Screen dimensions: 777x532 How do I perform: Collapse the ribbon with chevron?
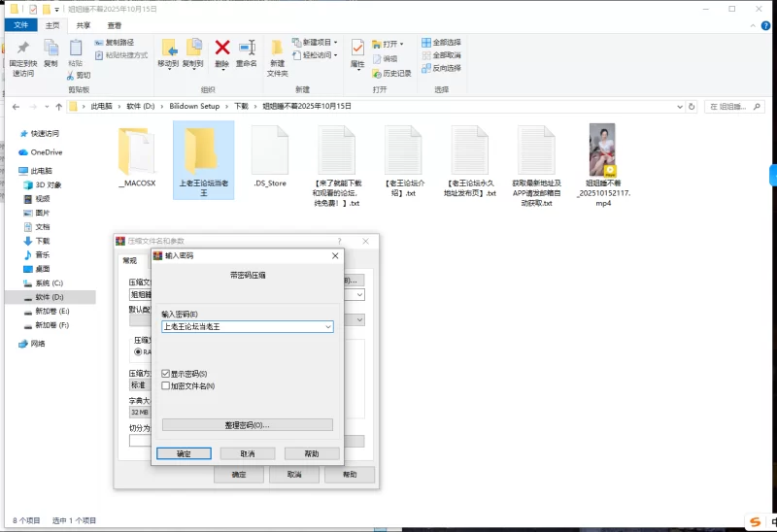point(753,26)
